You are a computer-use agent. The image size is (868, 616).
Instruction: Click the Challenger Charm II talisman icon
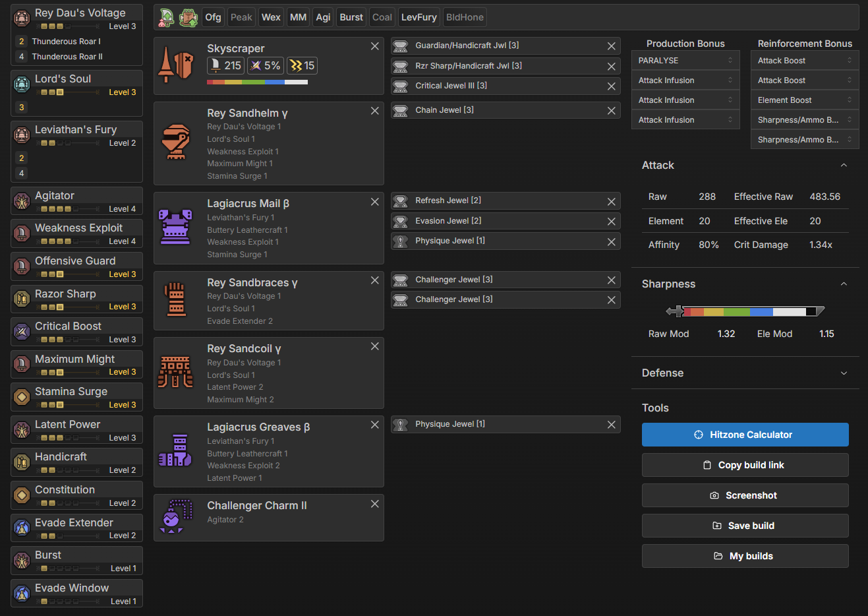click(x=175, y=516)
